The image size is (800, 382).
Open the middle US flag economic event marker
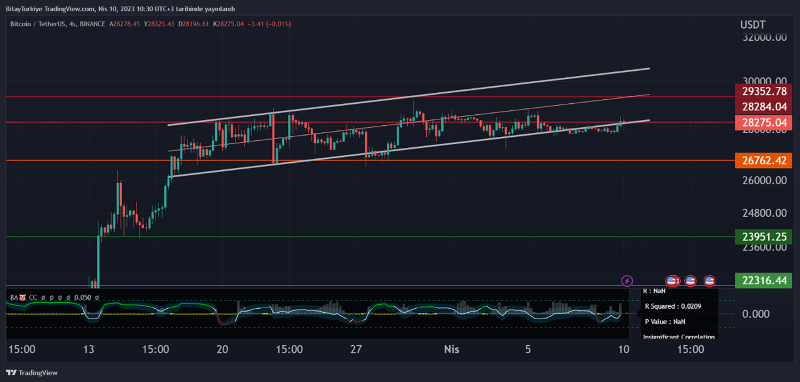(690, 281)
